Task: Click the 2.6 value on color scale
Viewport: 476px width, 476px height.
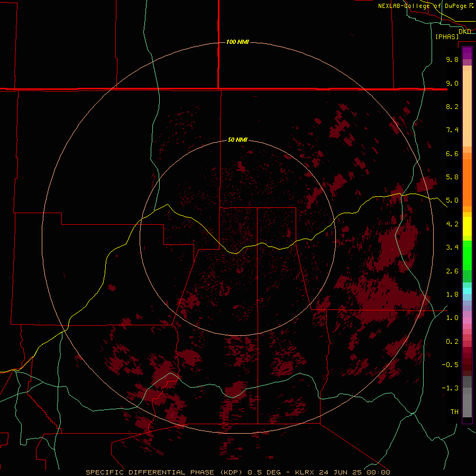Action: tap(452, 271)
